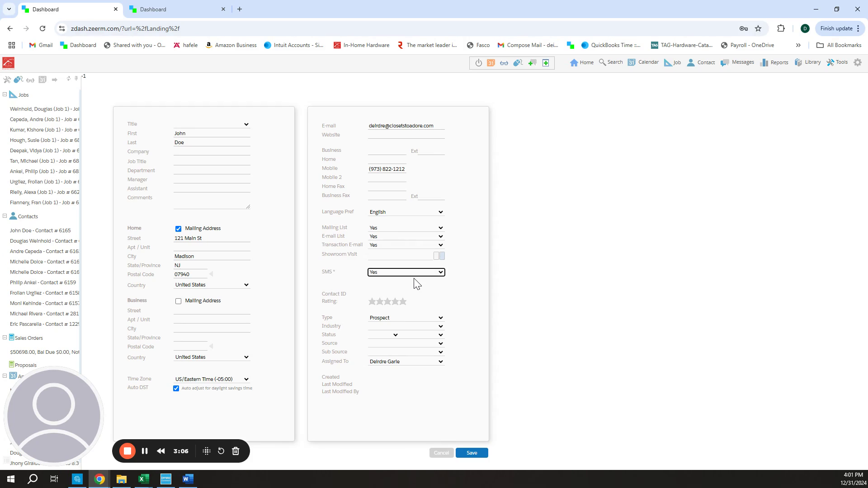This screenshot has height=488, width=868.
Task: Open the Type dropdown showing Prospect
Action: [406, 318]
